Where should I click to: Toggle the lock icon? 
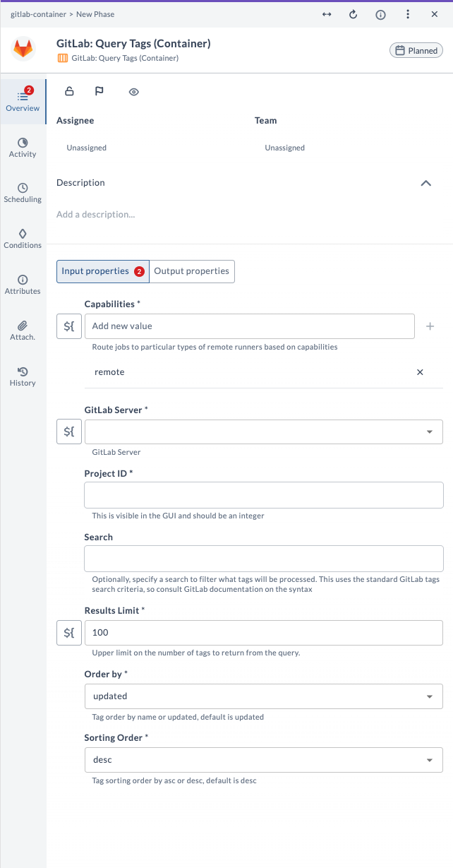(69, 91)
